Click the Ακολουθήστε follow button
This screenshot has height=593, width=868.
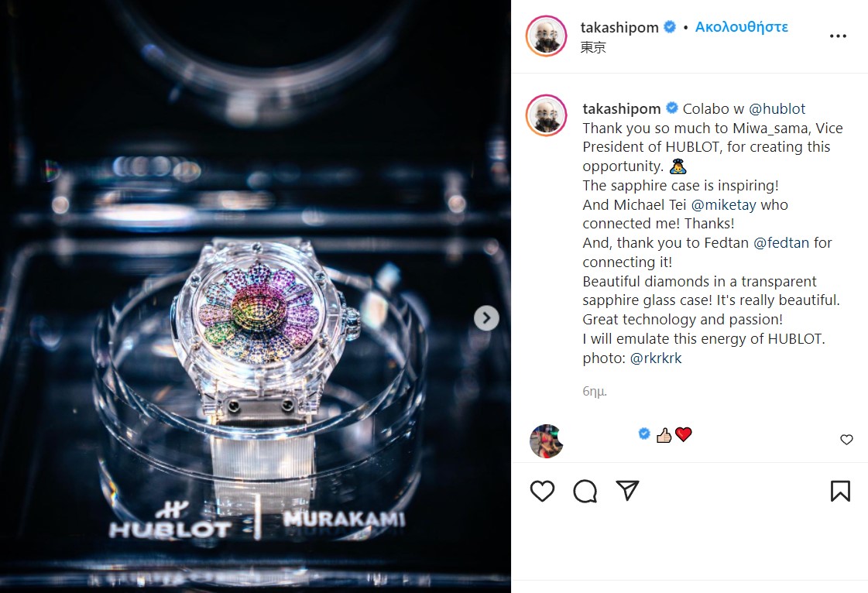click(x=741, y=27)
